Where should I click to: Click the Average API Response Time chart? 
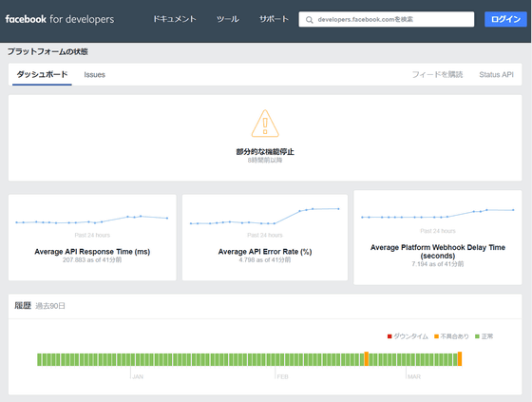tap(91, 219)
